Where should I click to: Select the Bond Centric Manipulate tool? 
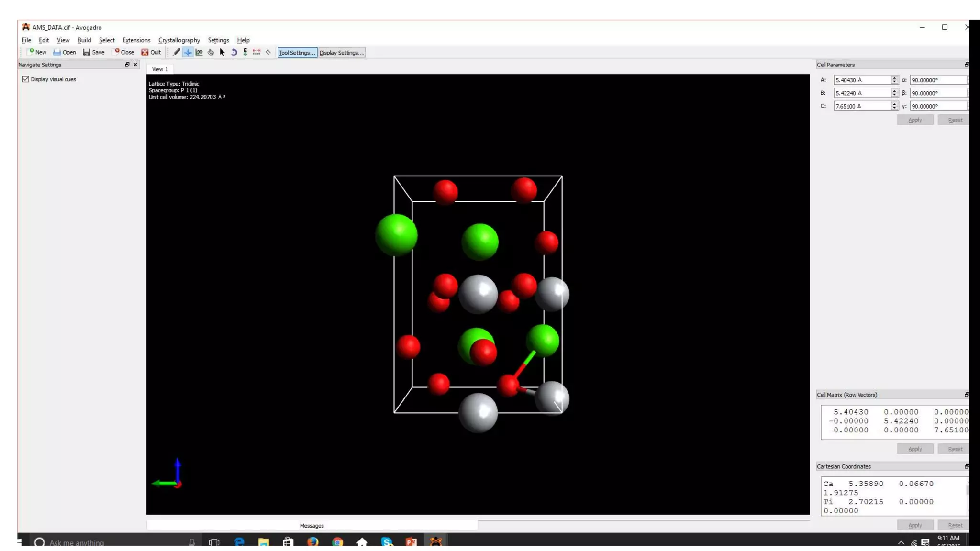[199, 52]
